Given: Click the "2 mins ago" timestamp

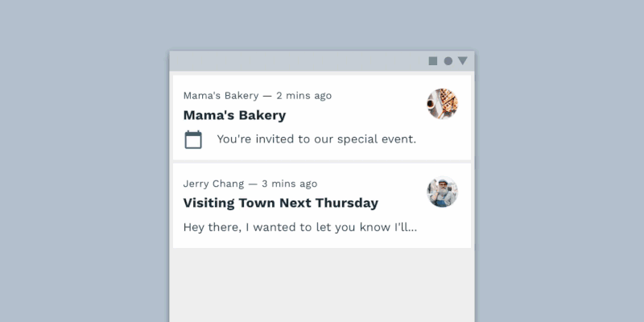Looking at the screenshot, I should tap(303, 96).
